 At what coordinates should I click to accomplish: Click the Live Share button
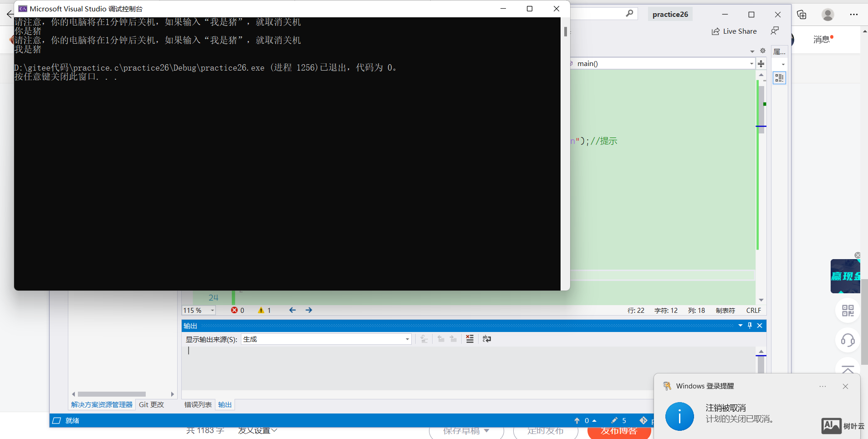tap(734, 31)
